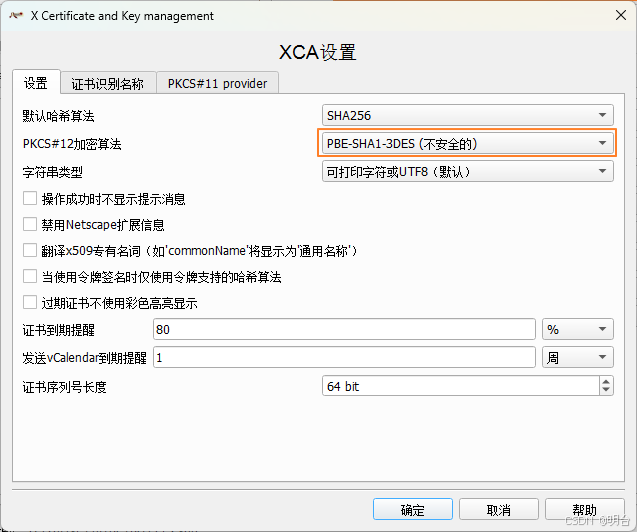
Task: Click the 确定 button
Action: 413,509
